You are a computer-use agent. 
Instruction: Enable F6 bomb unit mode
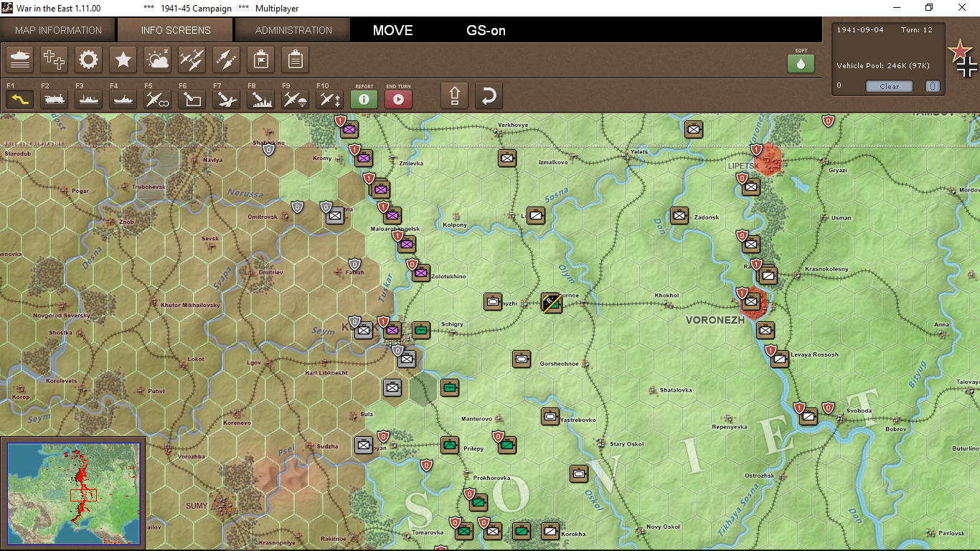(192, 99)
